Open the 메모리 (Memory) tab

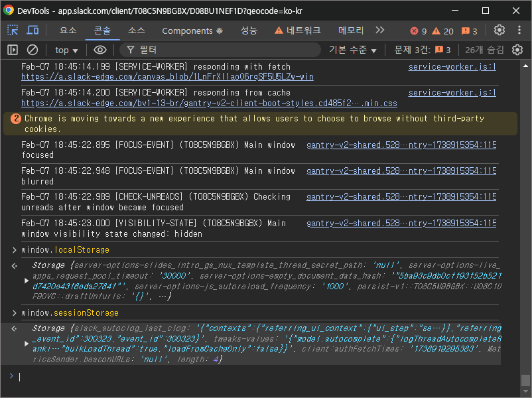350,31
